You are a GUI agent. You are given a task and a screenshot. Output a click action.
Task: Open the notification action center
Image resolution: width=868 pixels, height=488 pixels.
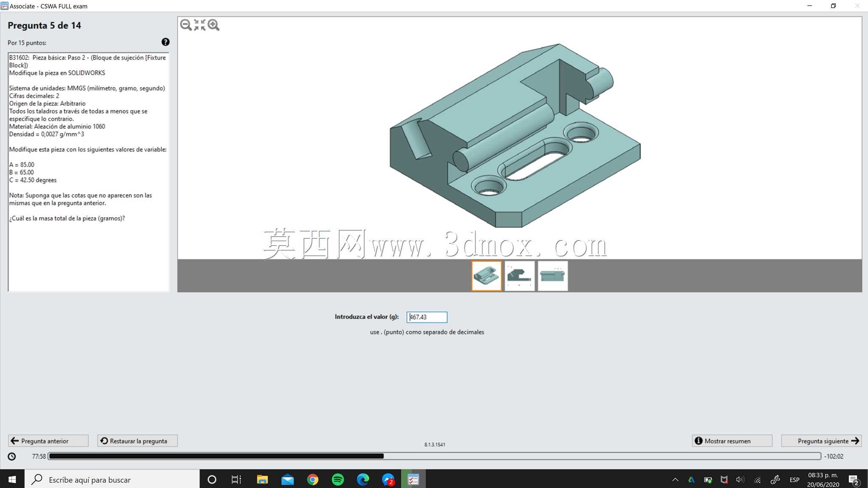pos(854,480)
